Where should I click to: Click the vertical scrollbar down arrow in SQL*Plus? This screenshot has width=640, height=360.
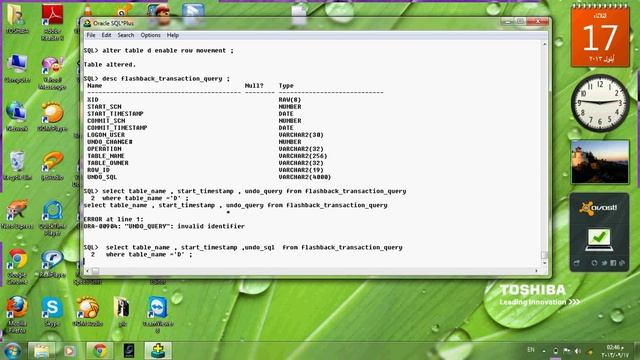544,263
